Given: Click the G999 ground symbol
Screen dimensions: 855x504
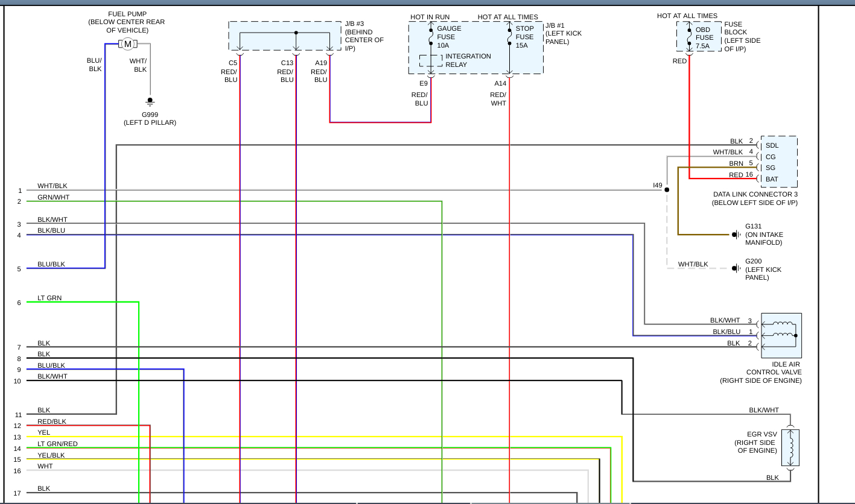Looking at the screenshot, I should click(x=150, y=102).
